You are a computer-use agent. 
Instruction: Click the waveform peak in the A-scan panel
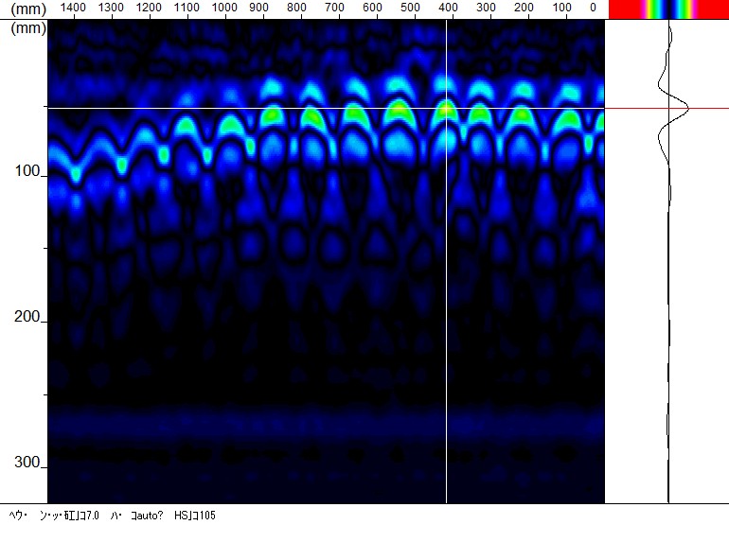click(687, 109)
